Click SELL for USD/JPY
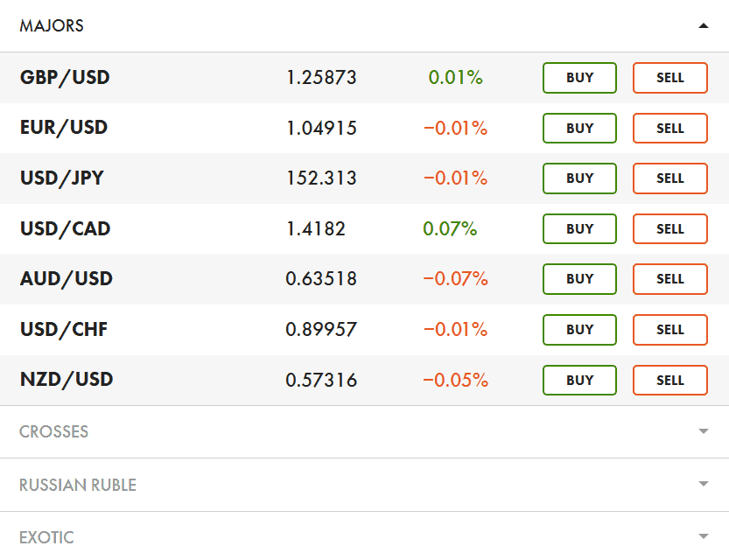The width and height of the screenshot is (729, 560). point(669,178)
